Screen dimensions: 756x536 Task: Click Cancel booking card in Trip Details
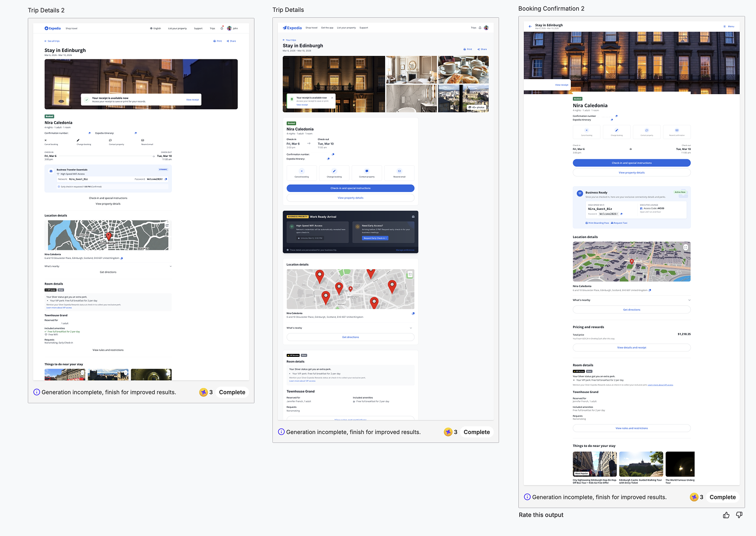pos(302,173)
